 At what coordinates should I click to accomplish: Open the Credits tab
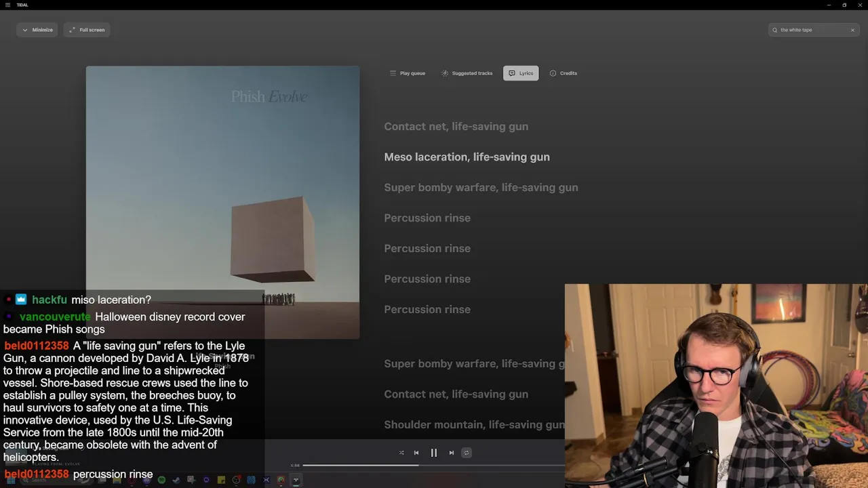pyautogui.click(x=564, y=73)
